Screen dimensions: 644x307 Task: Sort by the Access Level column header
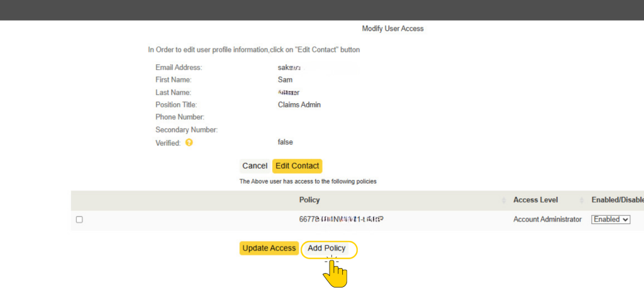click(535, 200)
